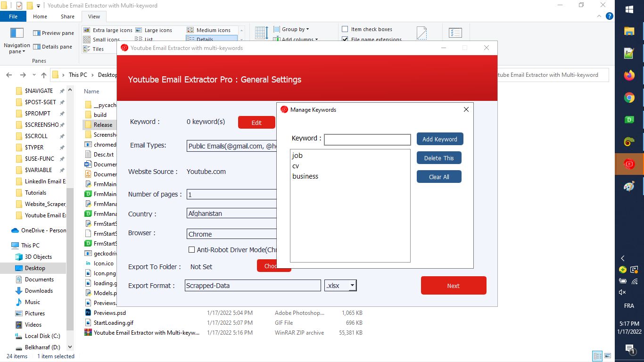This screenshot has height=362, width=644.
Task: Select Downloads in navigation tree
Action: pos(39,291)
